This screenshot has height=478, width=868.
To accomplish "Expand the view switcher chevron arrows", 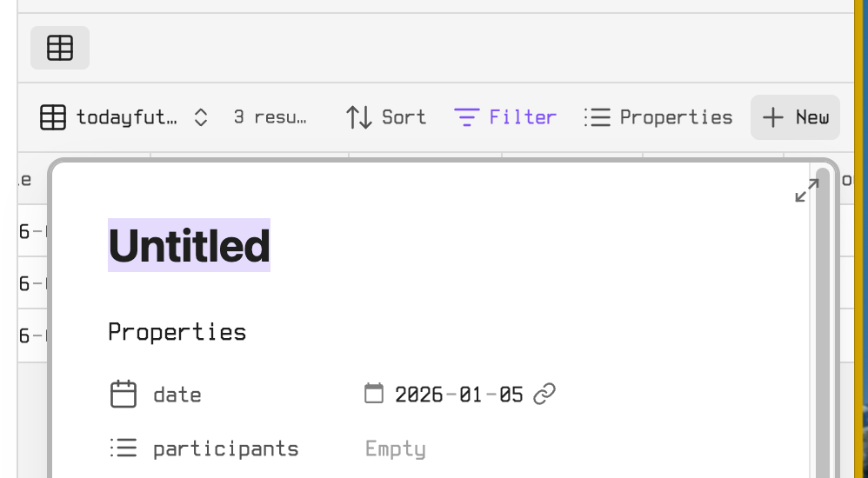I will tap(200, 117).
